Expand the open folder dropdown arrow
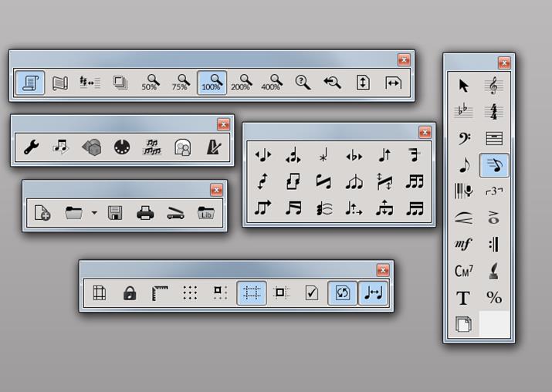The image size is (552, 392). coord(94,213)
